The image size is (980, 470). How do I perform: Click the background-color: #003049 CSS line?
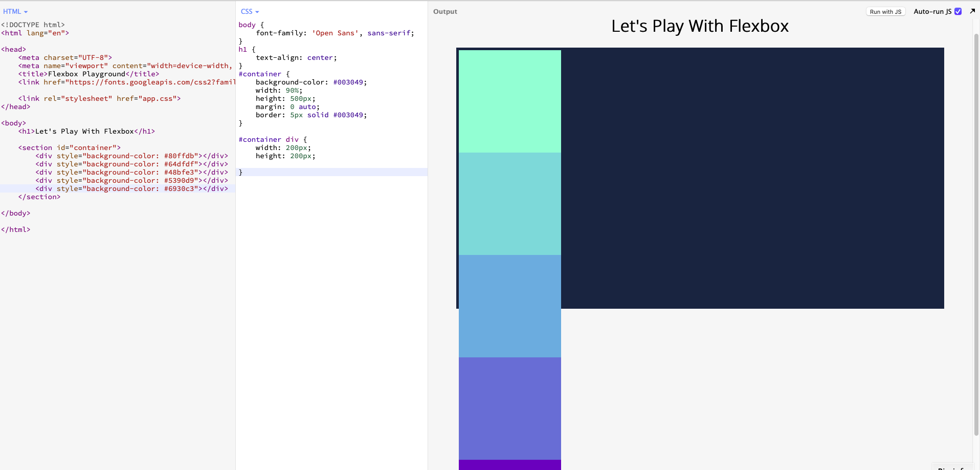coord(311,82)
